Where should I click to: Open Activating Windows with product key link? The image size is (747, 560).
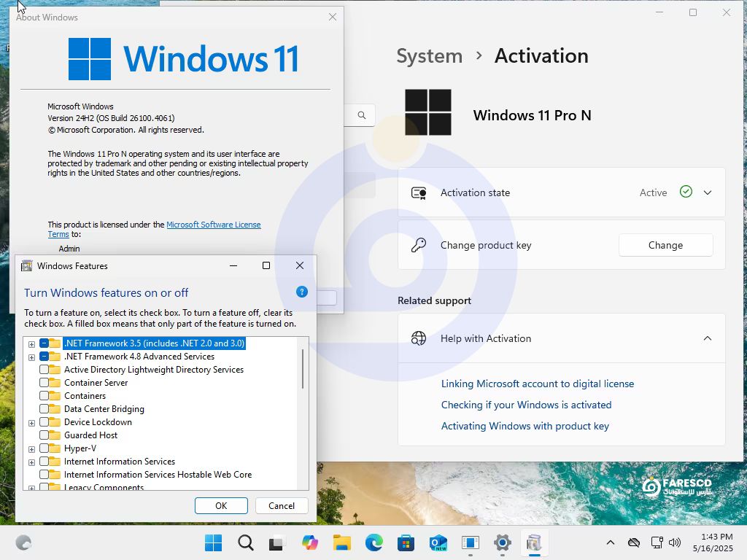[525, 426]
